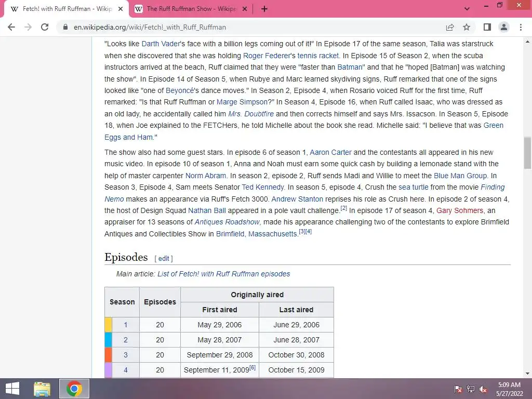Follow the Brimfield, Massachusetts link
The image size is (532, 399).
[x=257, y=234]
